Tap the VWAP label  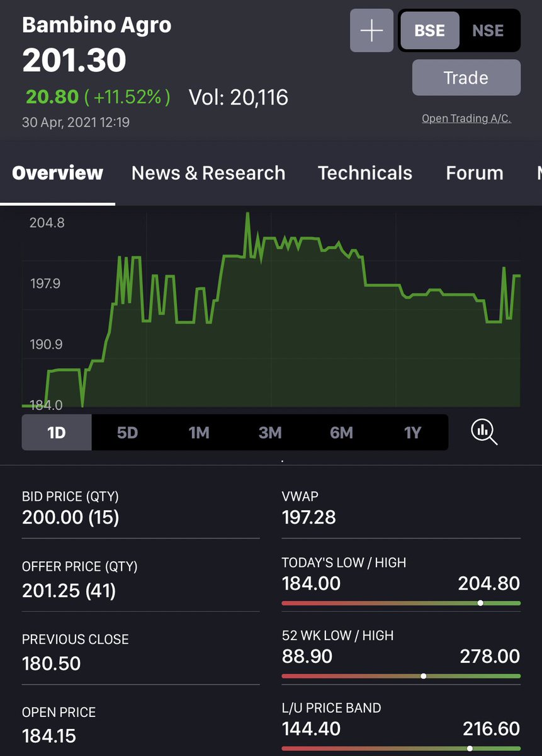300,496
